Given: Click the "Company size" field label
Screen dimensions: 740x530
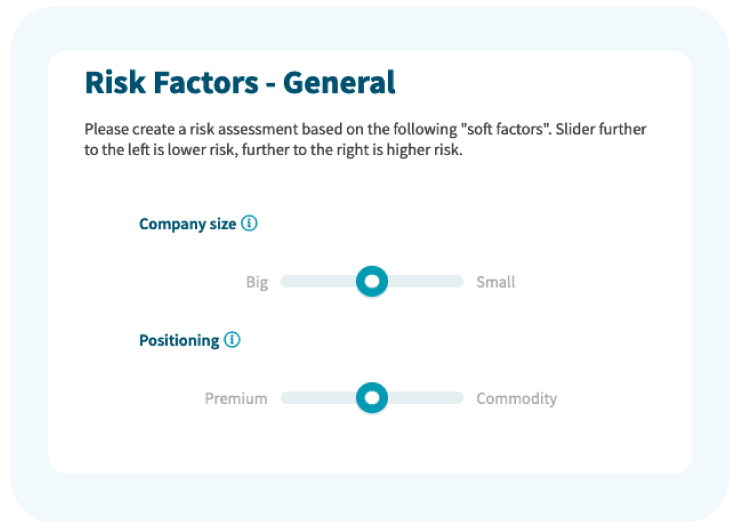Looking at the screenshot, I should coord(187,224).
